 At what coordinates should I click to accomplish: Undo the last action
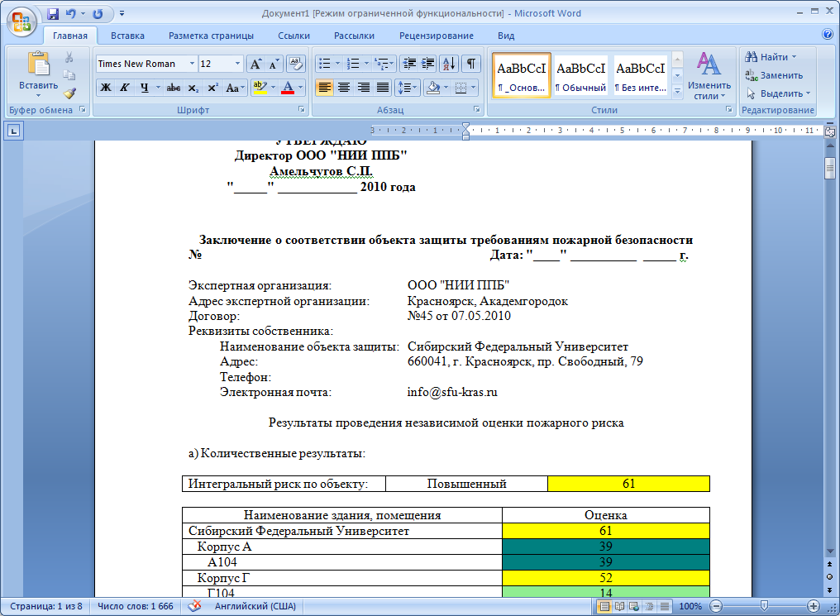[x=71, y=14]
